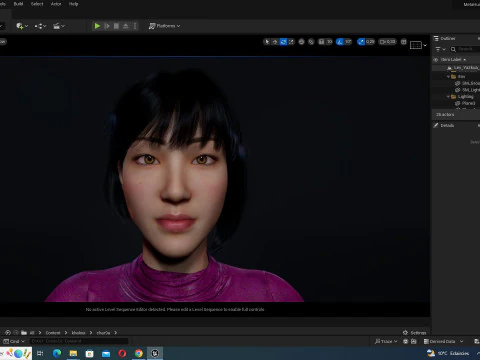Screen dimensions: 480x360
Task: Choose the Rotate tool in viewport
Action: click(283, 42)
